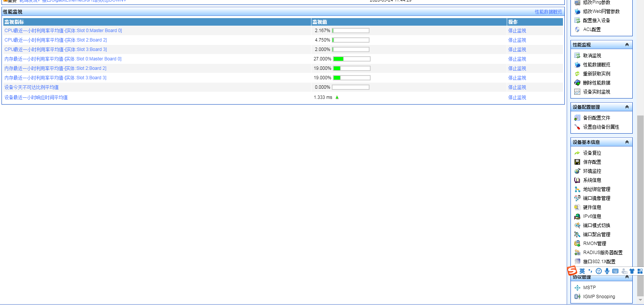Click the 端口聚合管理 icon

click(x=577, y=234)
